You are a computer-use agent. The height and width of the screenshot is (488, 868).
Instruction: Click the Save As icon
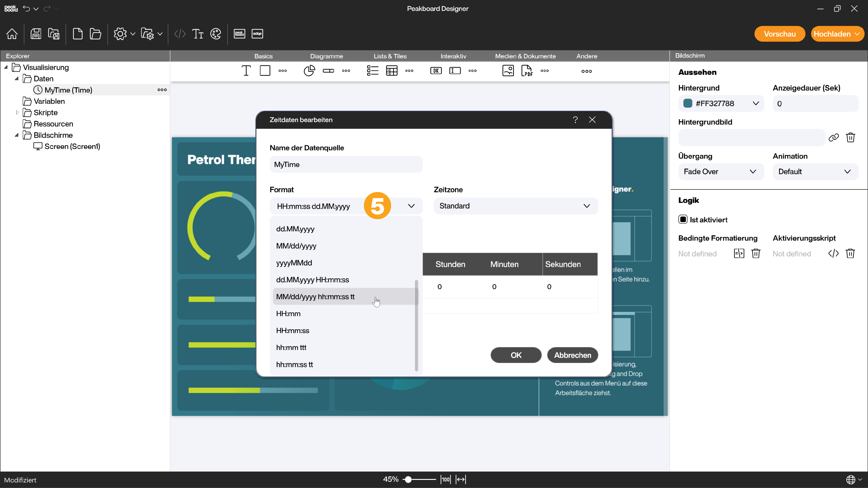(54, 34)
